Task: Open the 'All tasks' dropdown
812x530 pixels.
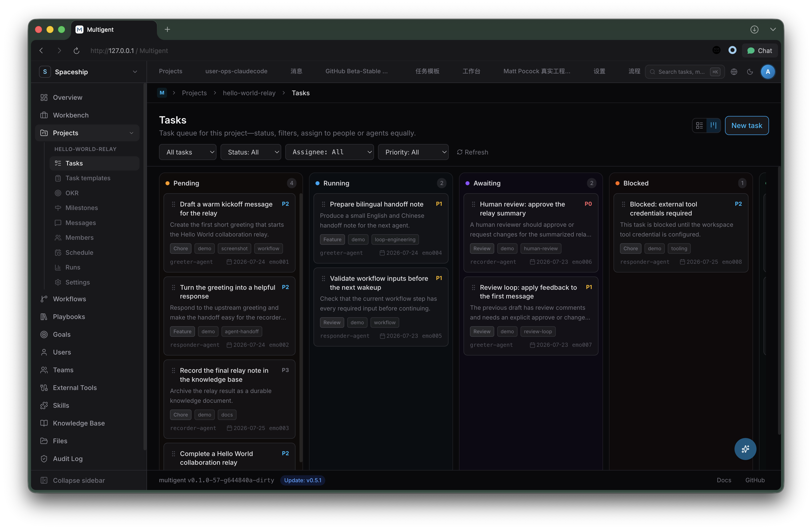Action: click(x=188, y=152)
